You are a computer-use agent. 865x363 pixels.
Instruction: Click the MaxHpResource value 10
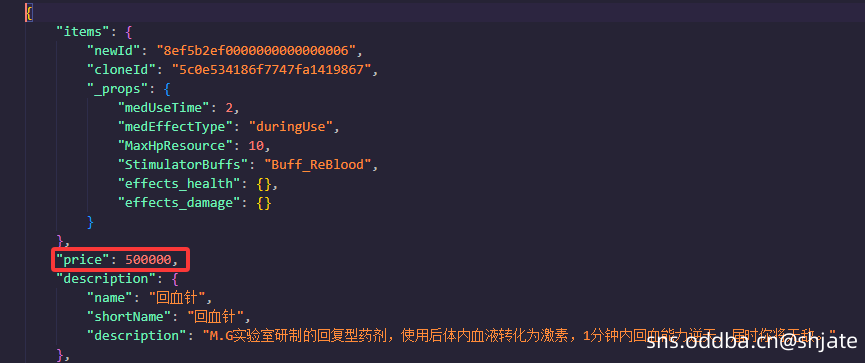256,146
